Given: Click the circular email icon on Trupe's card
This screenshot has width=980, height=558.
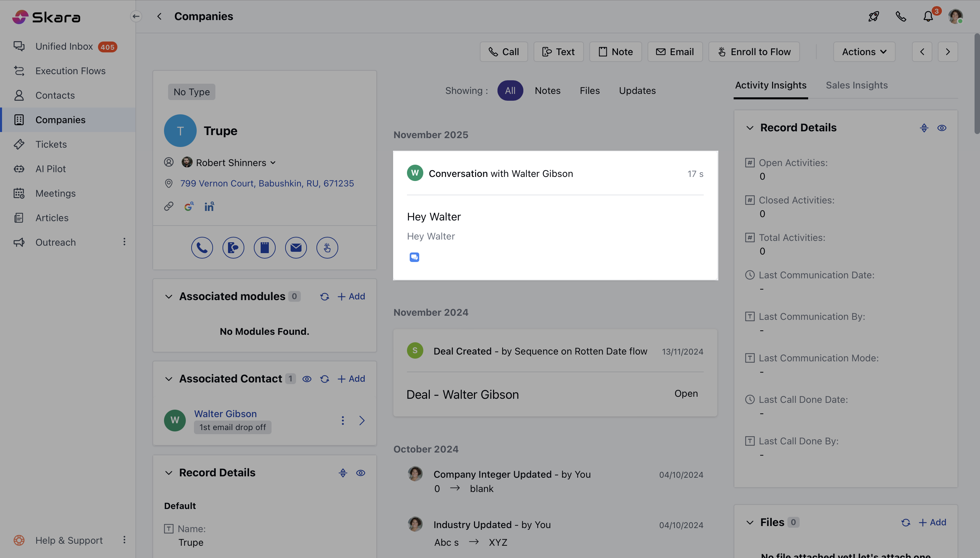Looking at the screenshot, I should (295, 248).
